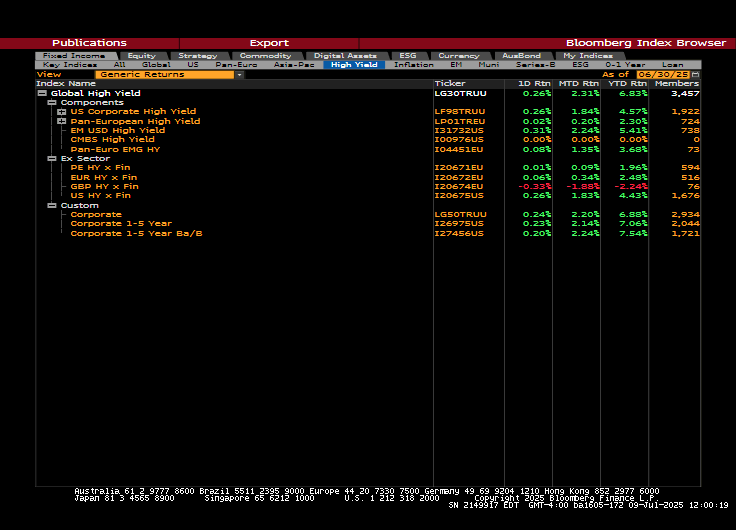Select the 0-1 Year sub-tab
The height and width of the screenshot is (530, 736).
[x=625, y=65]
